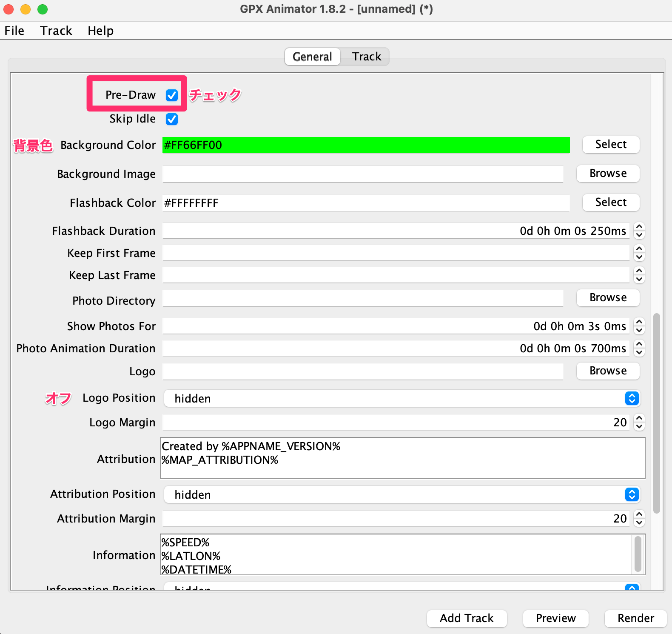Decrease Show Photos For stepper value

pyautogui.click(x=639, y=331)
